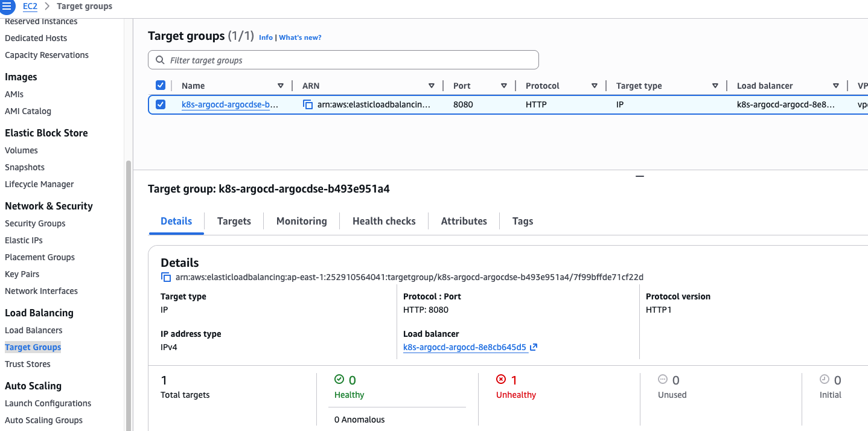
Task: Click external link icon beside load balancer name
Action: coord(534,347)
